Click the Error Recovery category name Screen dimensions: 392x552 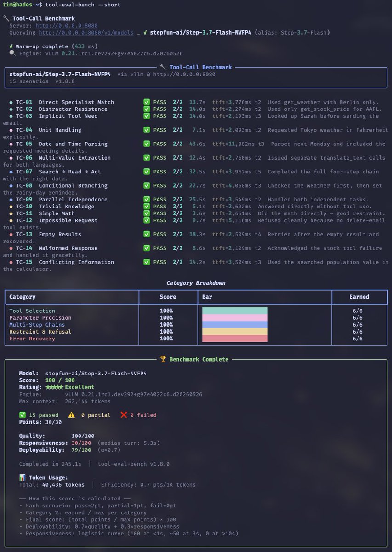click(x=32, y=339)
